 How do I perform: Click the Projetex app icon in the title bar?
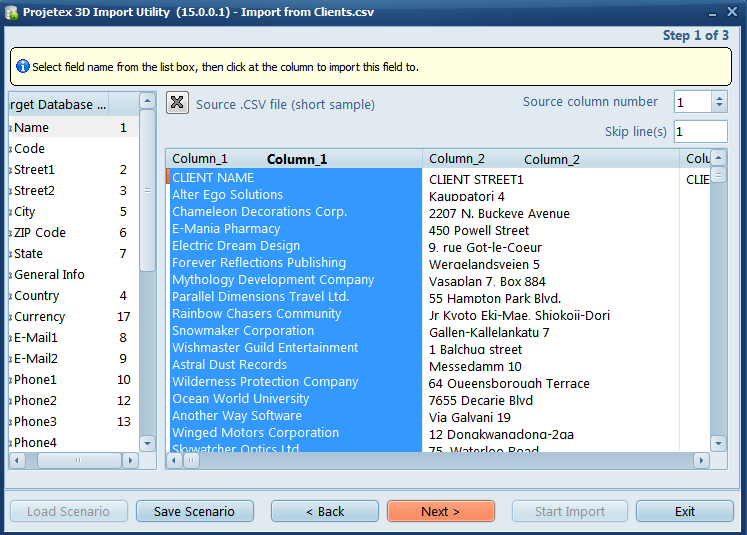[11, 12]
